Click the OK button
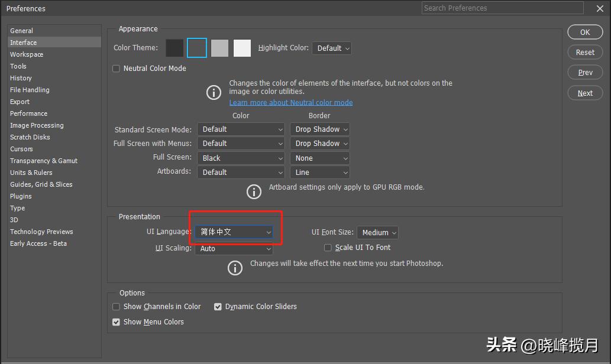Screen dimensions: 611x364 click(x=584, y=32)
